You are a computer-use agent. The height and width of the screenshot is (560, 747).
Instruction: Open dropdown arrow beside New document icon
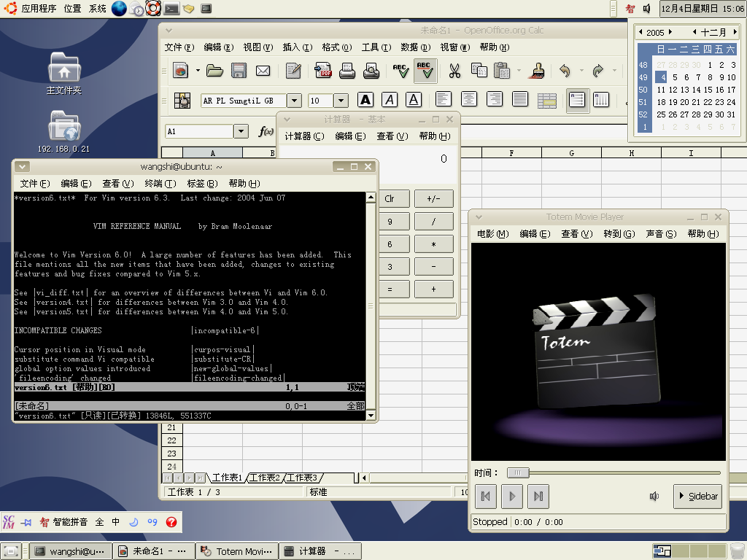coord(198,71)
